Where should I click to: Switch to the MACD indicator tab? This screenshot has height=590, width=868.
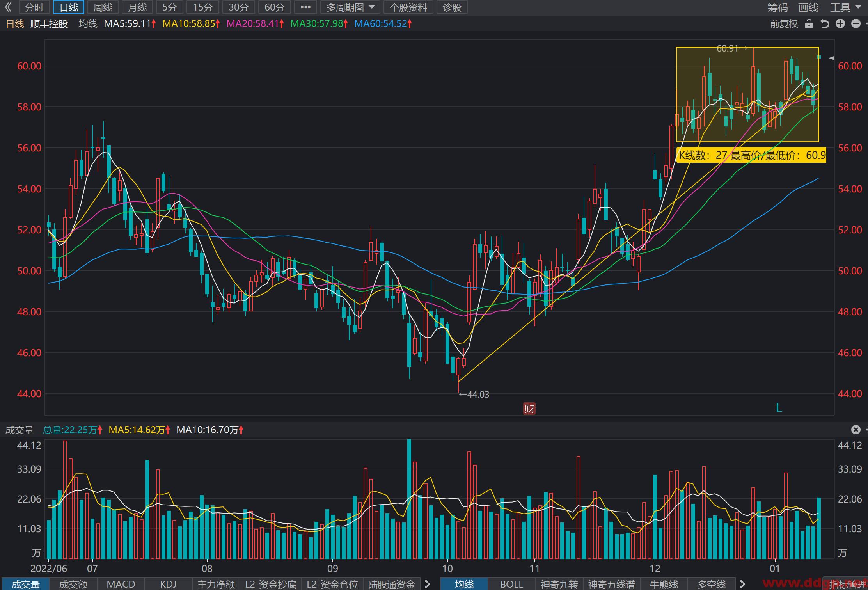pos(121,584)
